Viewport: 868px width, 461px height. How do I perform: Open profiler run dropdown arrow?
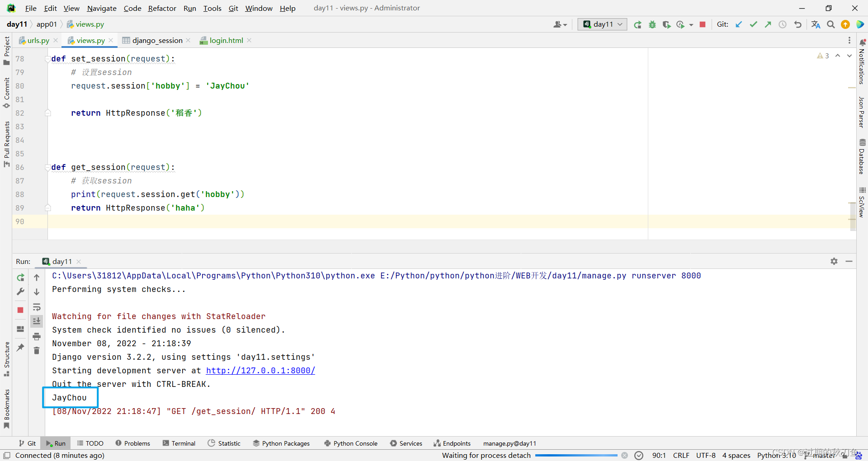point(691,25)
